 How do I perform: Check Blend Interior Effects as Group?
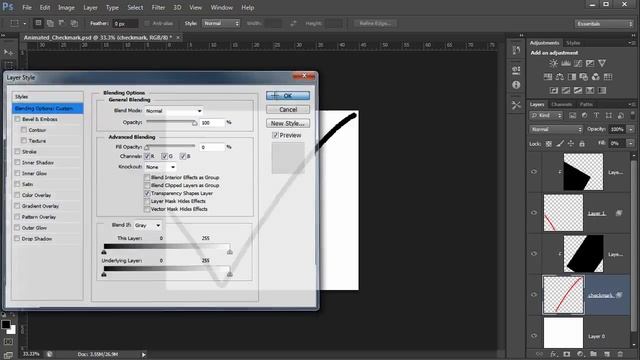pos(147,177)
